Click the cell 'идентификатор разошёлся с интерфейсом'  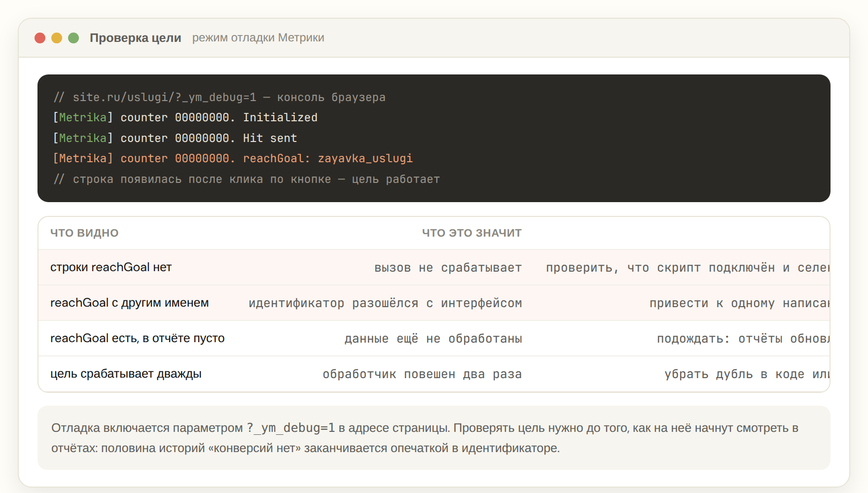coord(386,303)
